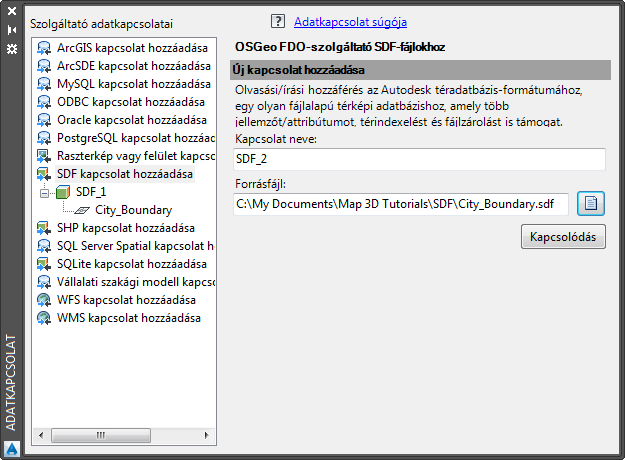Close the Adatkapcsolat palette with X
This screenshot has width=625, height=460.
12,11
